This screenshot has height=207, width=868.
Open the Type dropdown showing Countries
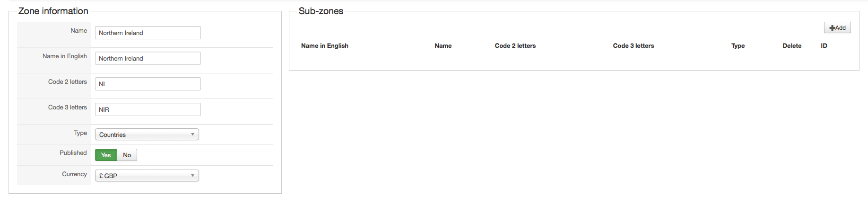coord(147,135)
